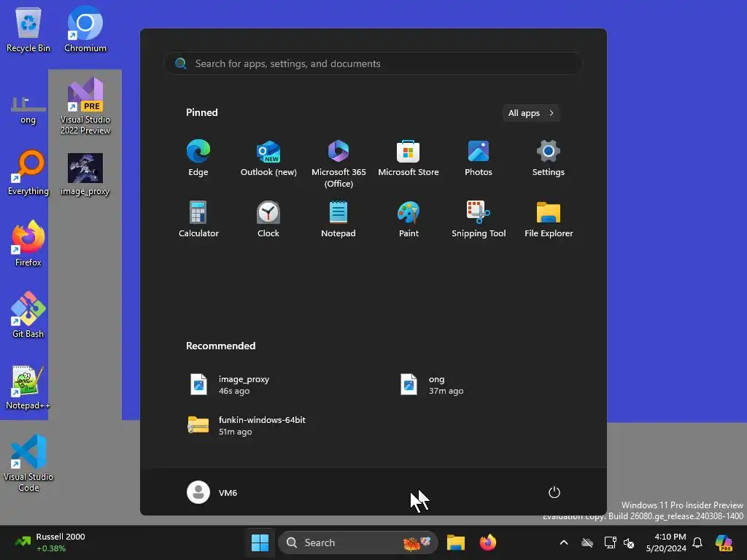This screenshot has height=560, width=747.
Task: Open Edge from the Pinned apps
Action: tap(198, 158)
